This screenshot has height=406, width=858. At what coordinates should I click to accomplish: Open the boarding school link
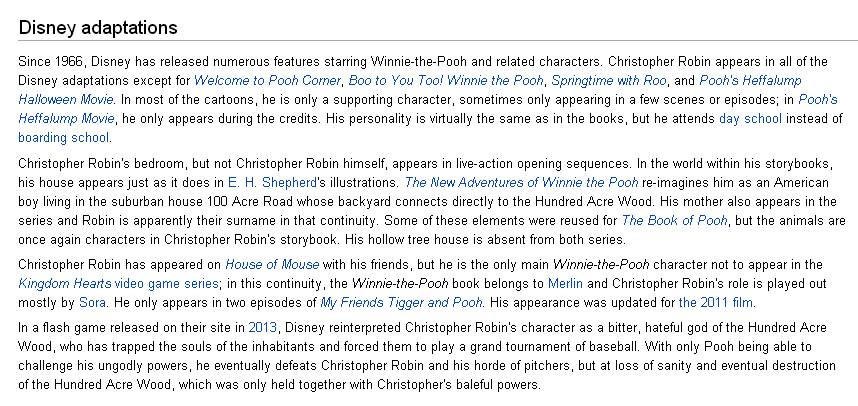(x=63, y=137)
